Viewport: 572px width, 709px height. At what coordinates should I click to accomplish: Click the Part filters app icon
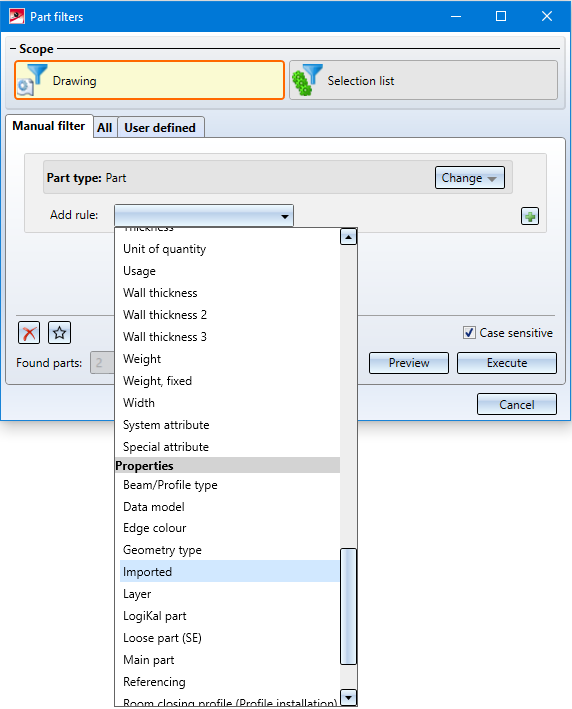click(17, 17)
